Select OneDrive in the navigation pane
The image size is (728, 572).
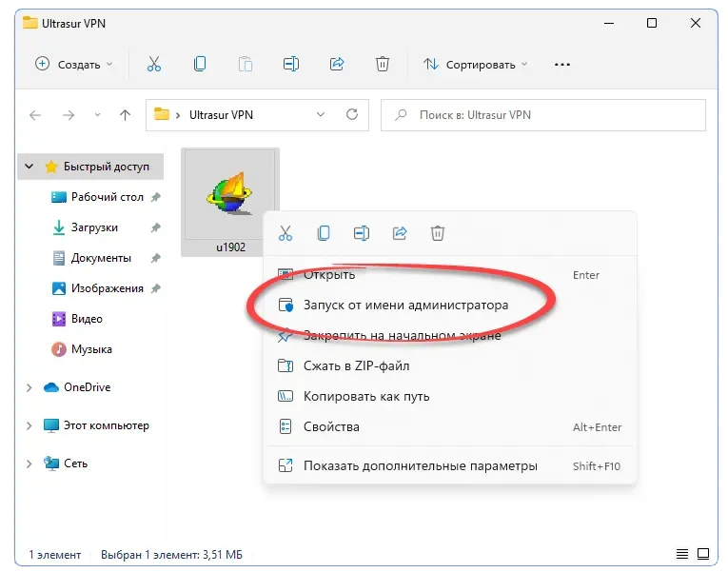coord(87,387)
